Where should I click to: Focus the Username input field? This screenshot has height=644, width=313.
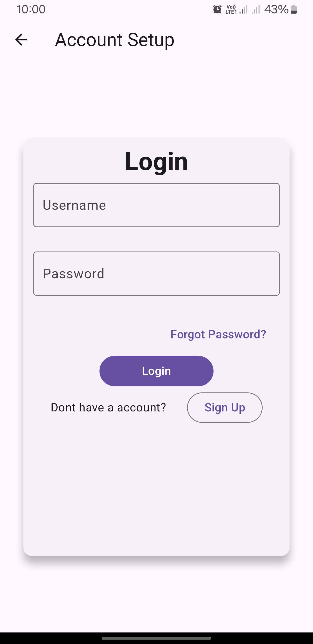(156, 205)
